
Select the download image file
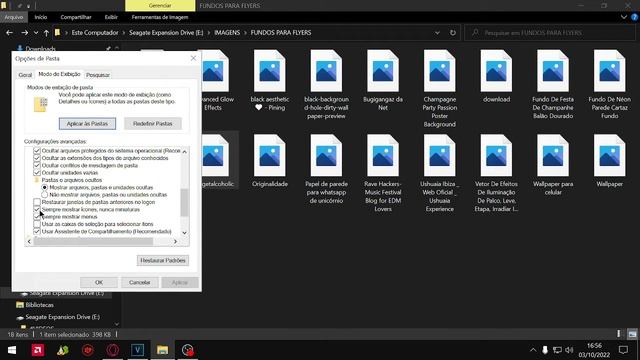tap(496, 77)
